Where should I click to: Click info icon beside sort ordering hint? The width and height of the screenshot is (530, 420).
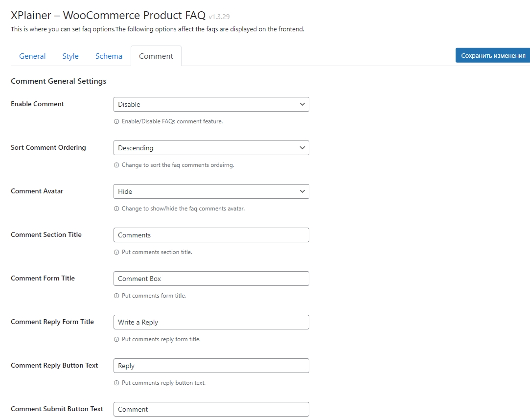point(116,165)
